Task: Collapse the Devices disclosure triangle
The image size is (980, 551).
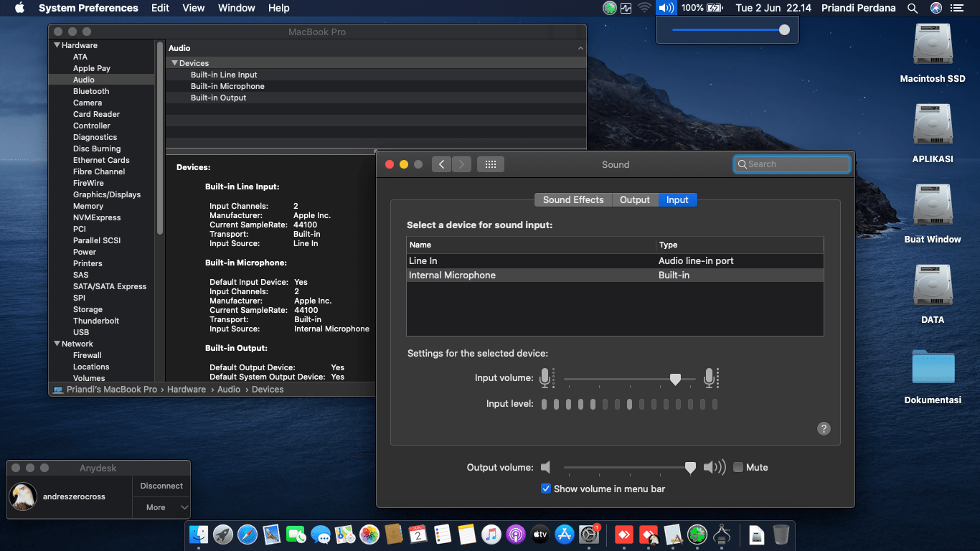Action: pos(174,63)
